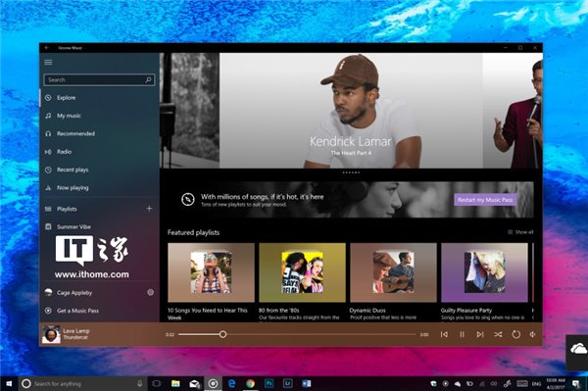Open settings gear next to Cage Appleby
The image size is (588, 391).
pyautogui.click(x=150, y=292)
